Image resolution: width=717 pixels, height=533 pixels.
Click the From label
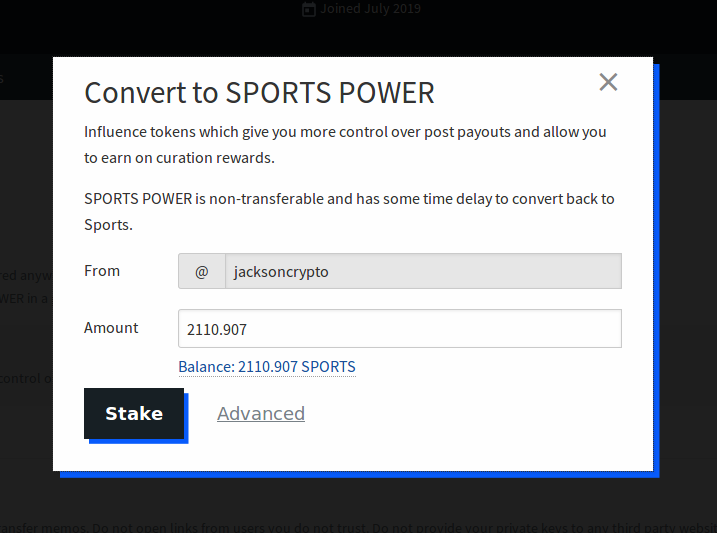click(x=102, y=271)
